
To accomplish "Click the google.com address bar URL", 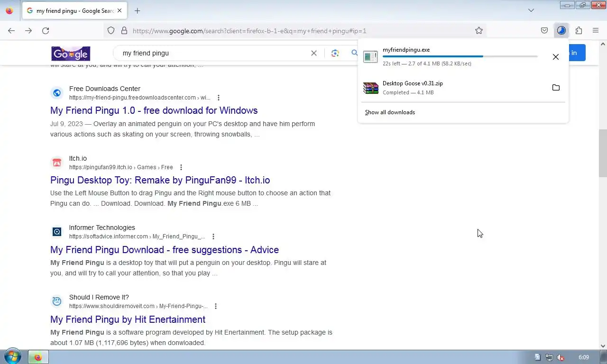I will 249,31.
